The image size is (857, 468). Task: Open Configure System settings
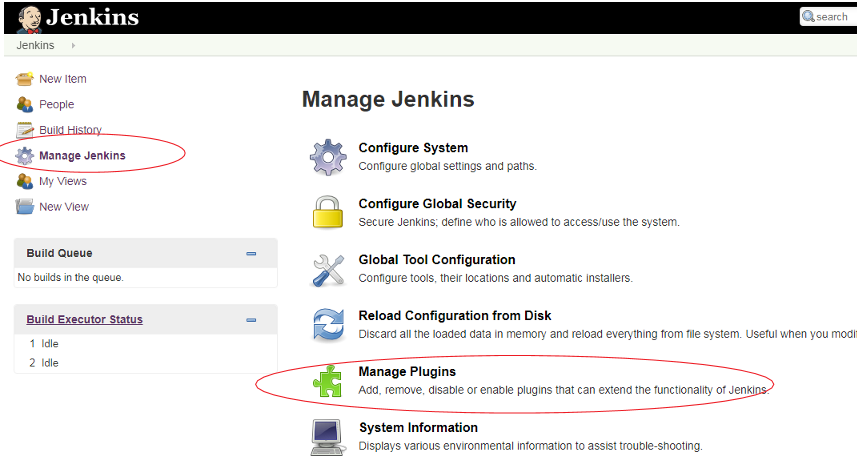click(413, 148)
